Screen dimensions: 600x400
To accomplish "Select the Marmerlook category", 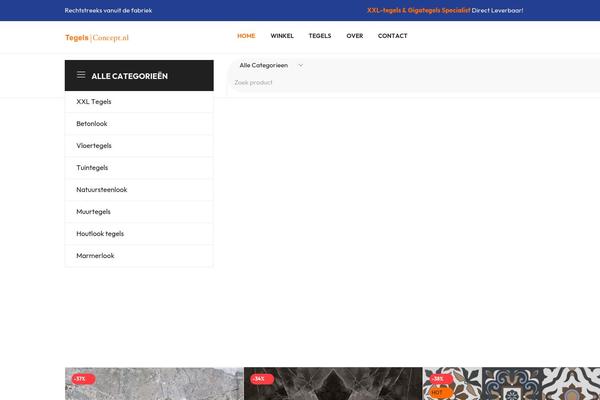I will (x=139, y=256).
